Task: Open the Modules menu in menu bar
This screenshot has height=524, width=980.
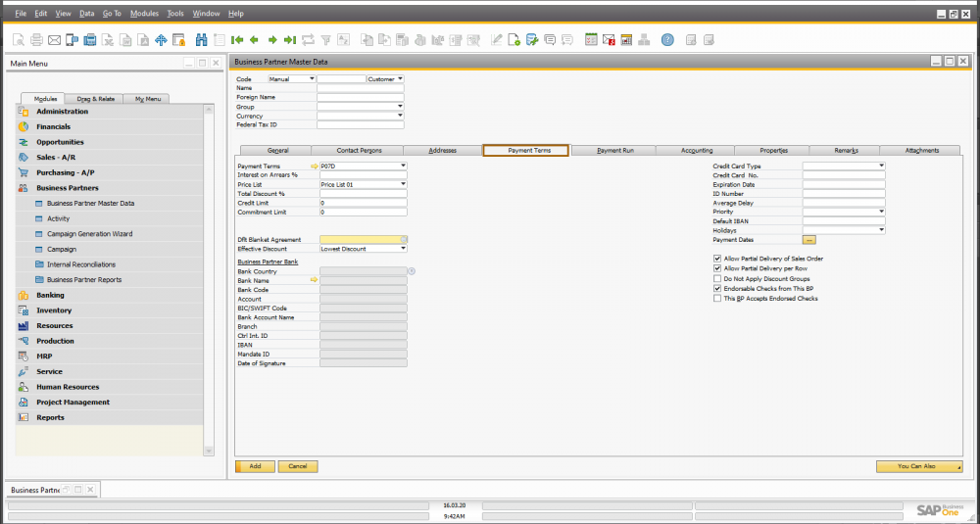Action: pos(144,14)
